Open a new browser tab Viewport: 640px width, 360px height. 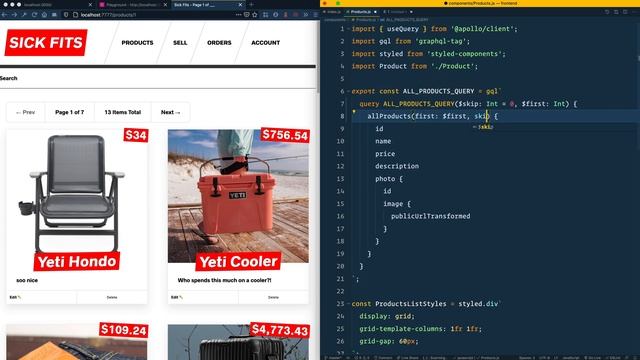pos(251,5)
